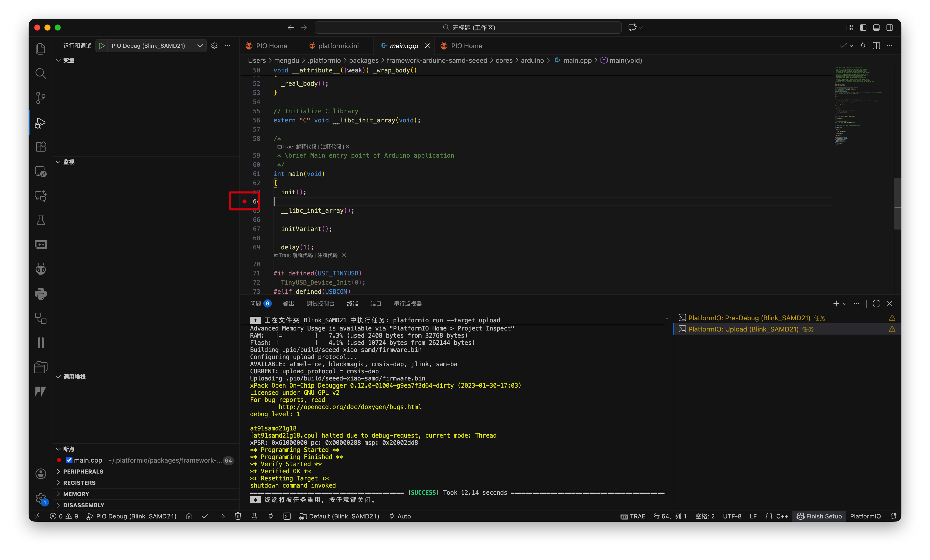930x560 pixels.
Task: Open the Python sidebar icon
Action: pos(41,294)
